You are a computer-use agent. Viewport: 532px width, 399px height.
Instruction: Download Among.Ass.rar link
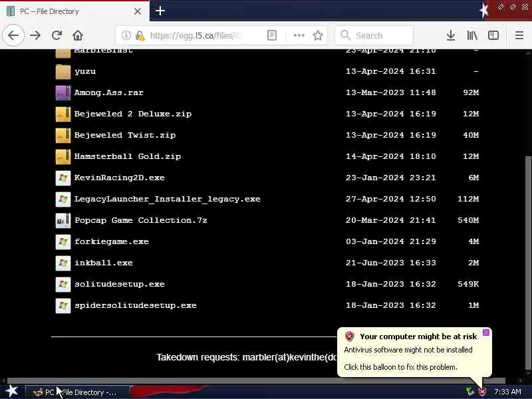point(109,92)
